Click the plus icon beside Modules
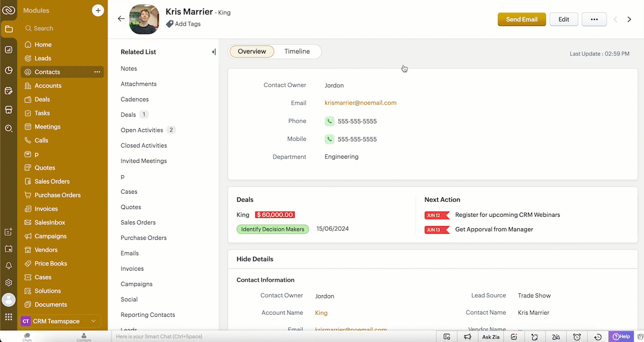644x342 pixels. [x=98, y=10]
